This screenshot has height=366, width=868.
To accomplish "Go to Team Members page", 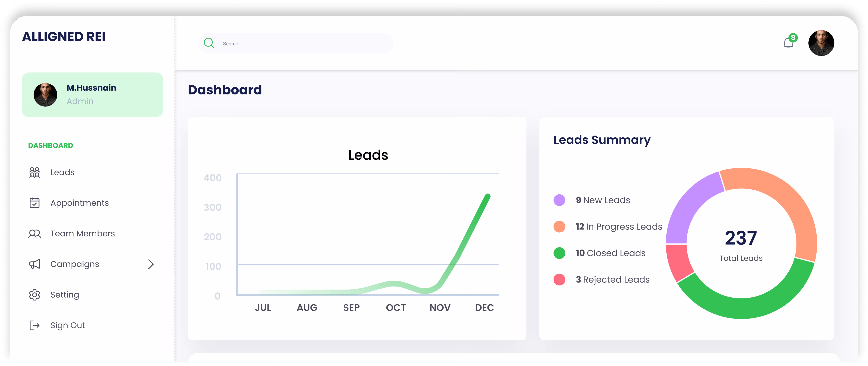I will pyautogui.click(x=83, y=233).
